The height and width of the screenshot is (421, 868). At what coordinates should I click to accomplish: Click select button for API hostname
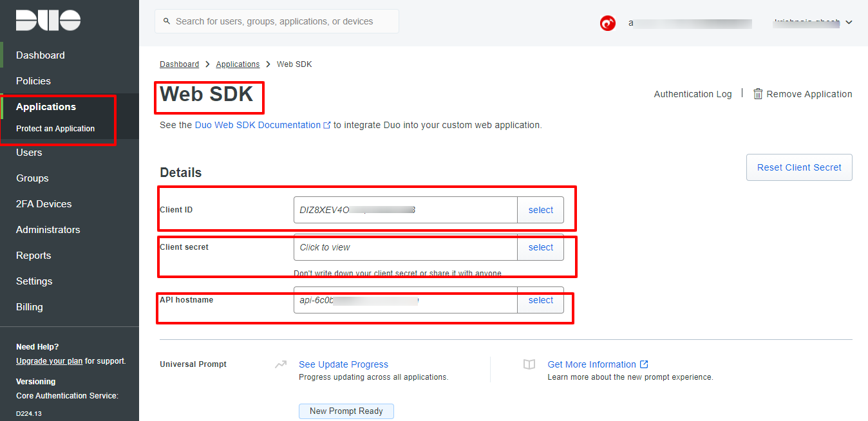coord(541,300)
